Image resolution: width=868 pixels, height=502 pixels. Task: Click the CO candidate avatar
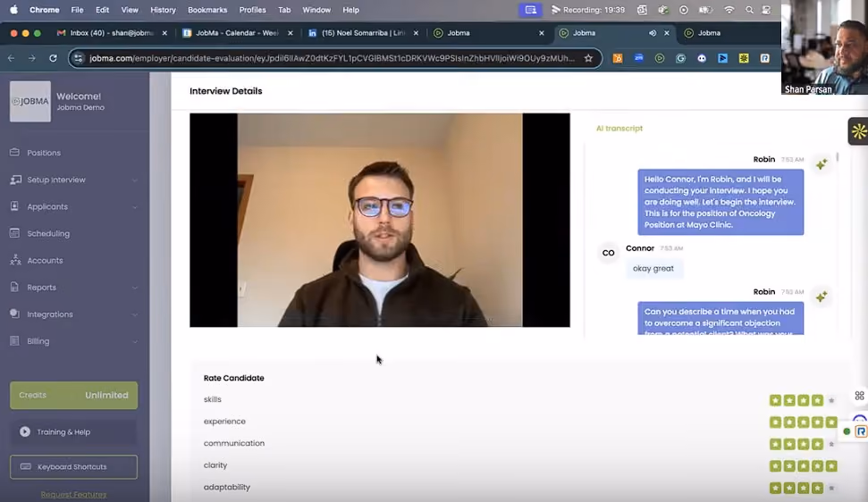click(x=609, y=253)
